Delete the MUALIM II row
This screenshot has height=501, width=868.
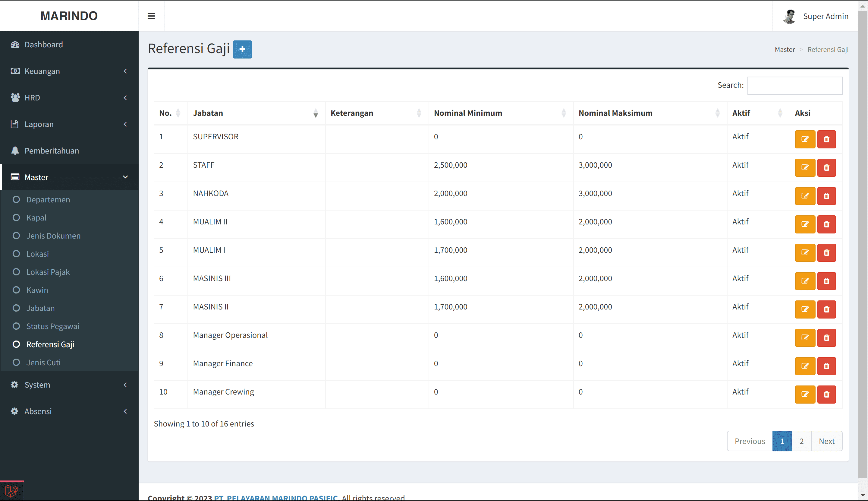coord(826,224)
